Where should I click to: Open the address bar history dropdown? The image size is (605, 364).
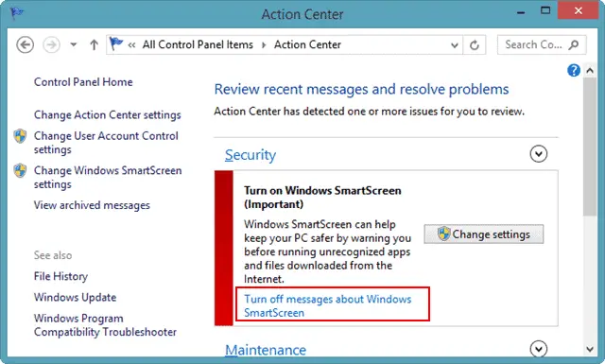455,45
